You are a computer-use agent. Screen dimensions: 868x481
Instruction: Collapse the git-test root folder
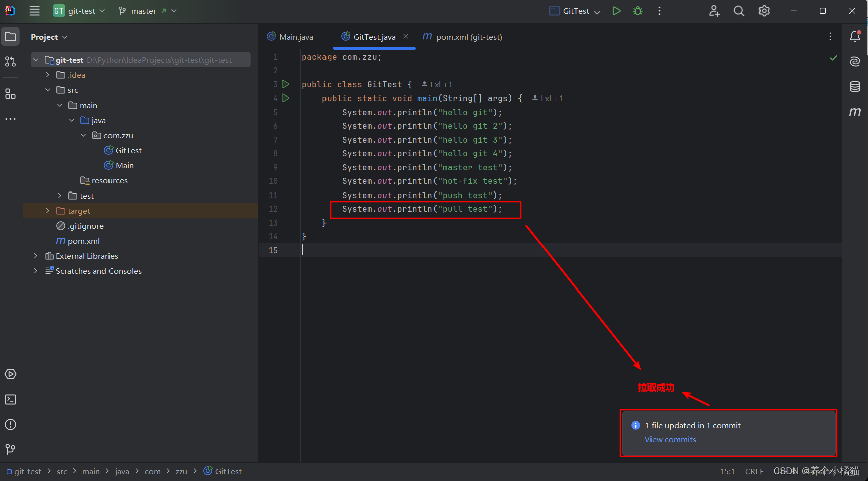36,60
